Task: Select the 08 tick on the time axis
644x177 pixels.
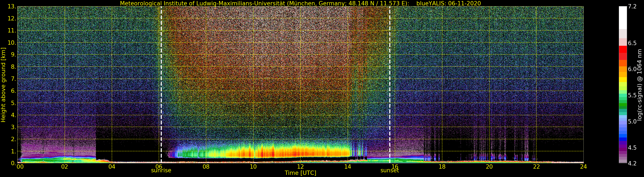Action: (x=206, y=167)
